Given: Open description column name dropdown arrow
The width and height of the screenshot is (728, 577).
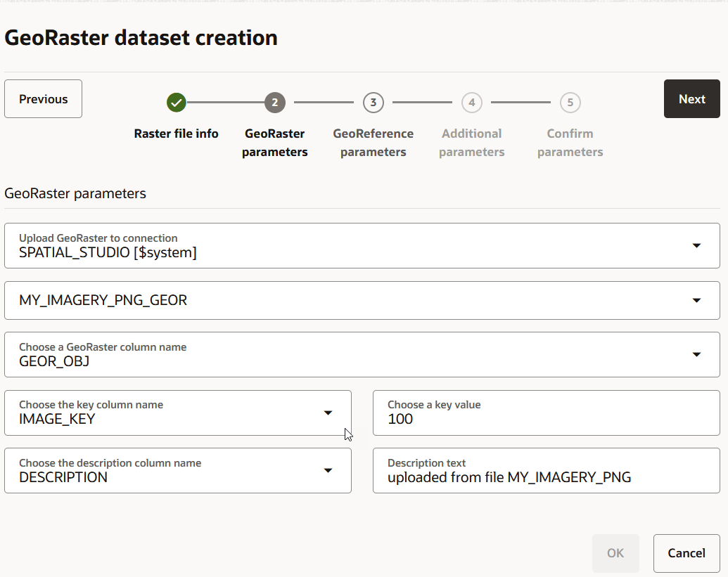Looking at the screenshot, I should (328, 470).
